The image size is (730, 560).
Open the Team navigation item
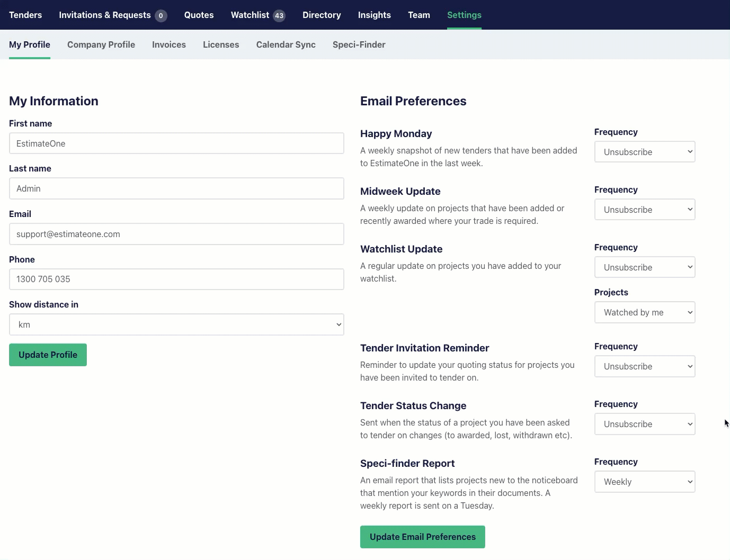click(419, 15)
